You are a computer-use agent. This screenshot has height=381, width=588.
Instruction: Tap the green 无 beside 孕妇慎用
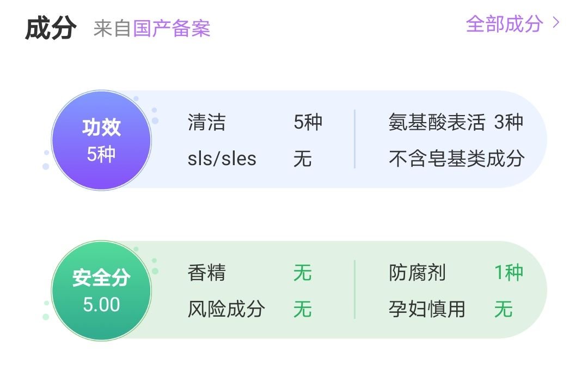coord(504,309)
